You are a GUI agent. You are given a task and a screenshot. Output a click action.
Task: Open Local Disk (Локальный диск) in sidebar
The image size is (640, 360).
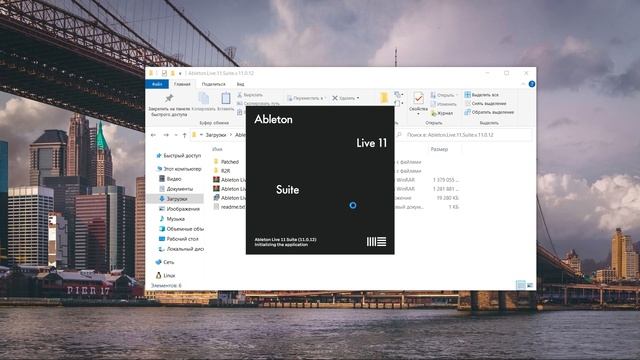coord(181,249)
